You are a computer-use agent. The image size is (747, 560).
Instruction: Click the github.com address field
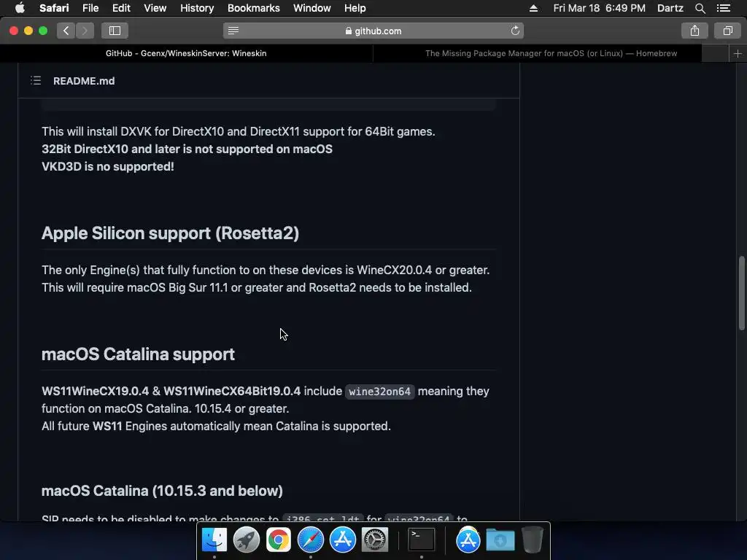click(373, 31)
